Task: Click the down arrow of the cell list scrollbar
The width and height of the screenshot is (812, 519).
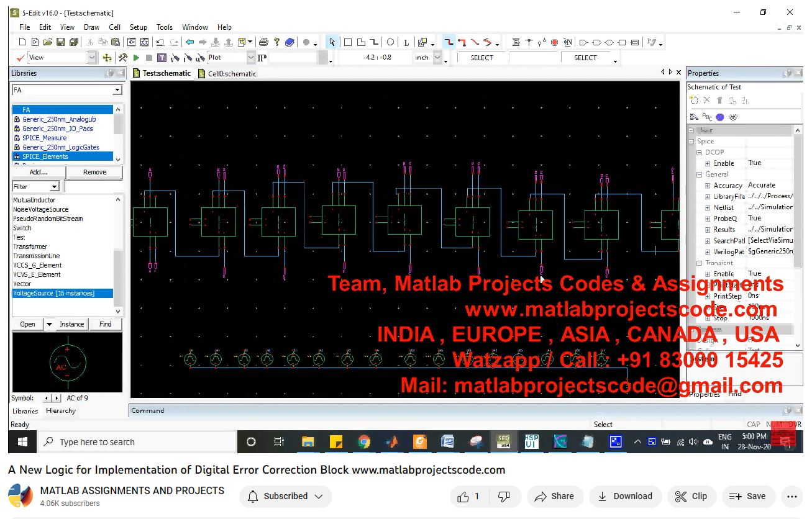Action: [x=118, y=311]
